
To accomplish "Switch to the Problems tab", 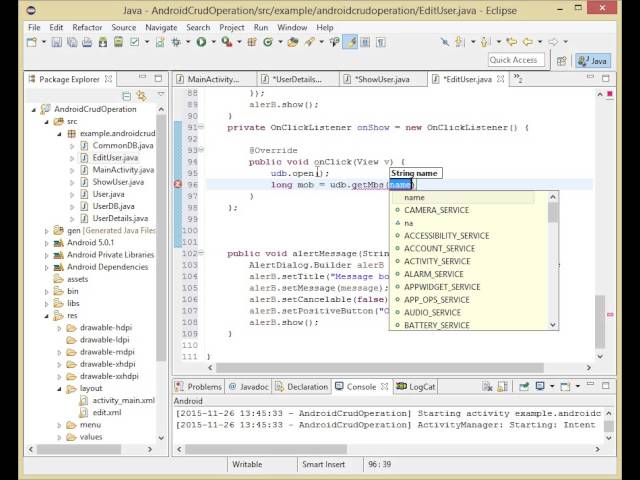I will click(199, 387).
